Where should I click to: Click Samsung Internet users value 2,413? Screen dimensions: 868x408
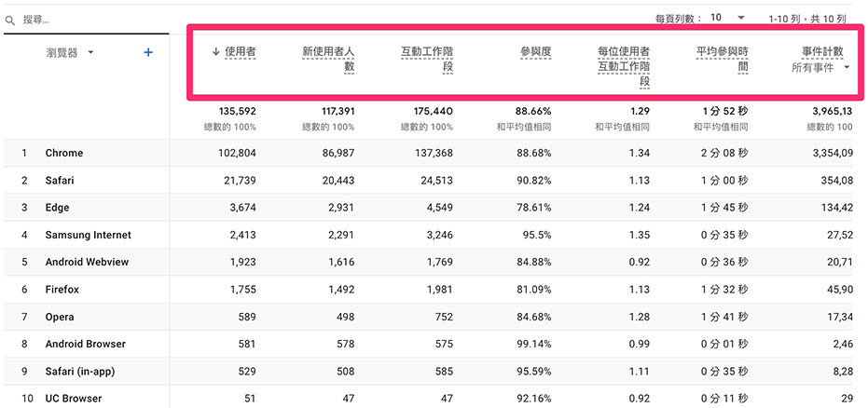pos(243,235)
